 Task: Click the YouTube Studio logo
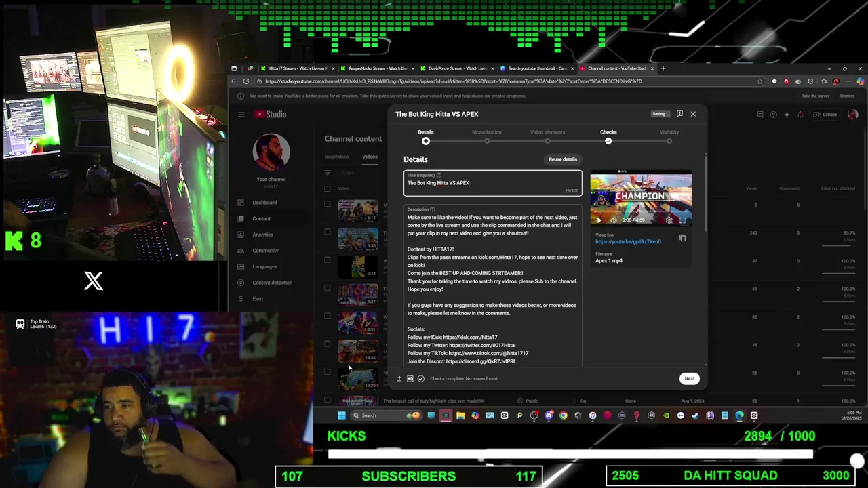(271, 115)
